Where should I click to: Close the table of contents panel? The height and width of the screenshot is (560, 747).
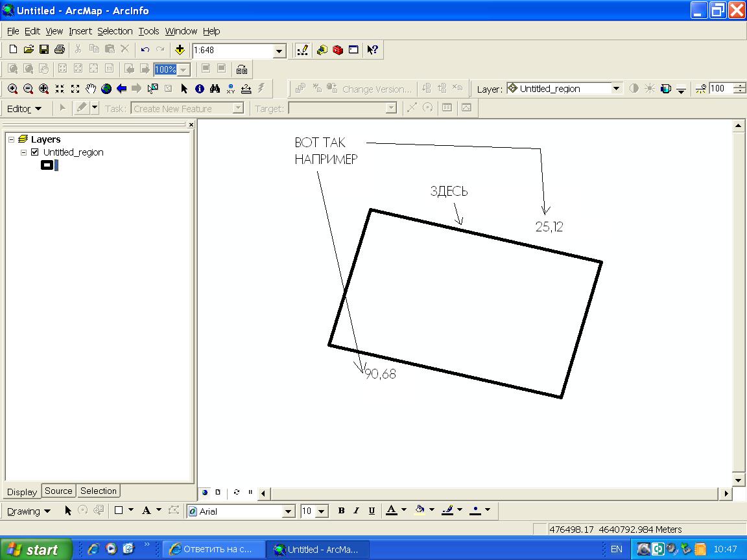pos(191,124)
